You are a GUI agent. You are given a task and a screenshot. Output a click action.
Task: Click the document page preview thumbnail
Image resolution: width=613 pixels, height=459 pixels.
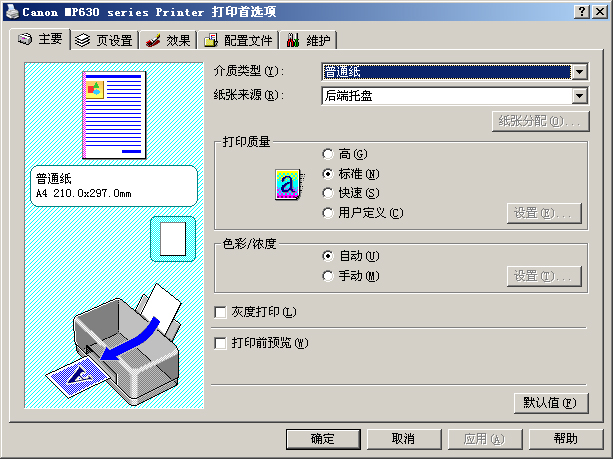[114, 115]
